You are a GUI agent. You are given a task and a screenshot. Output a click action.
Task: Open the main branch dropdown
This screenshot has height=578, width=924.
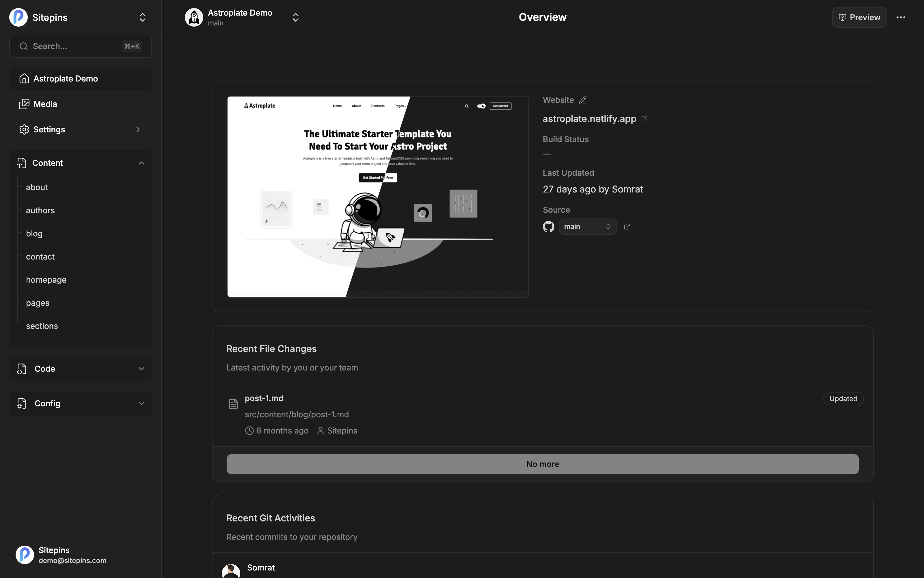coord(588,227)
